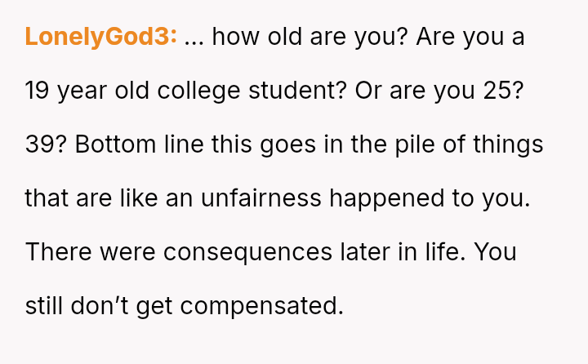Click the text "Or are you 25?"

coord(439,91)
